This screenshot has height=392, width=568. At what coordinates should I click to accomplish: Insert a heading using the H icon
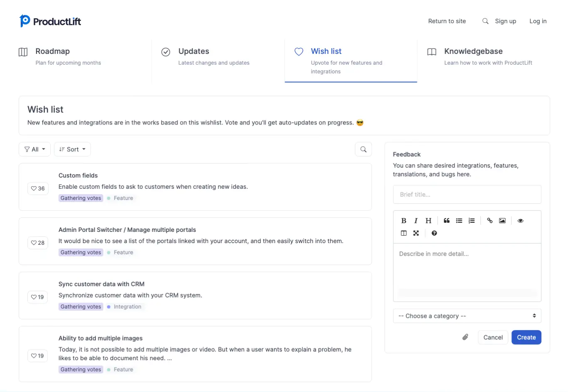(428, 221)
